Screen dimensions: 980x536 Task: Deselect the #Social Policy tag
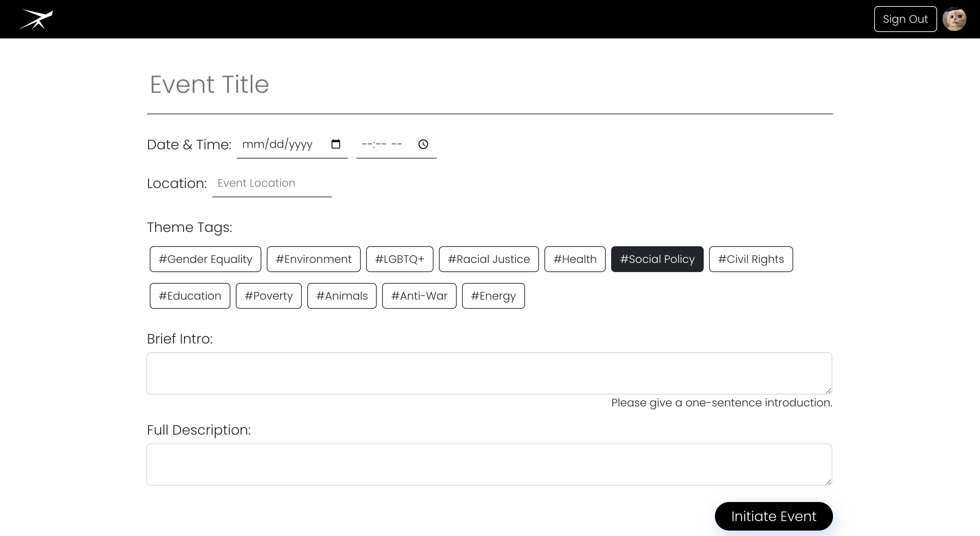[657, 259]
